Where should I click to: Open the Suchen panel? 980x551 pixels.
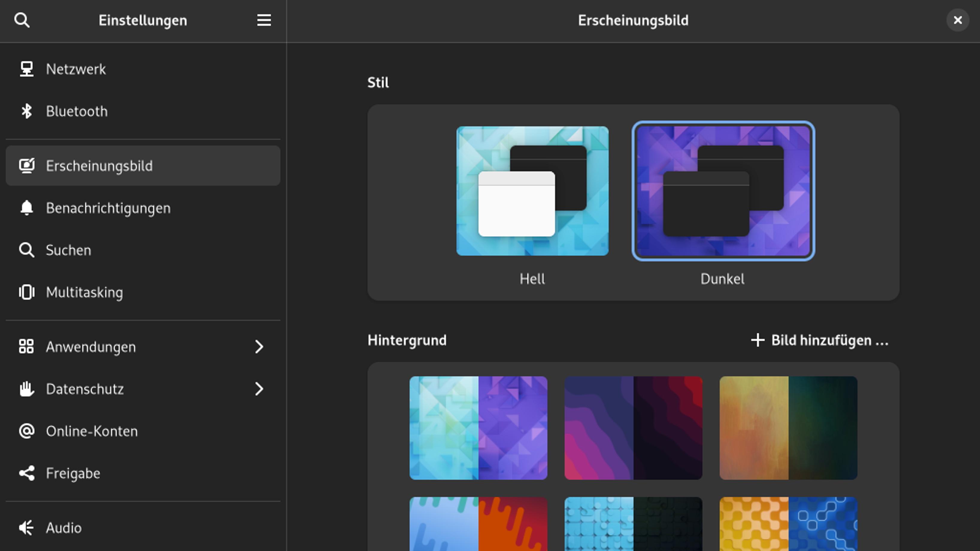(x=143, y=250)
